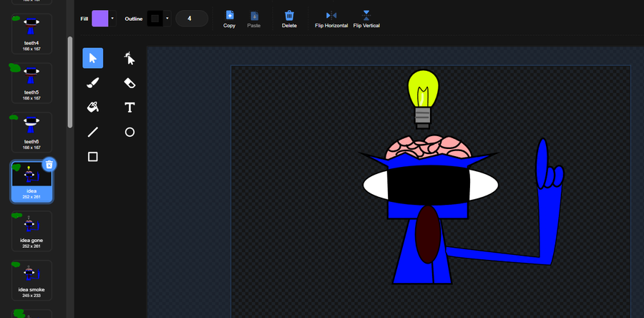Select the arrow Select tool

tap(93, 58)
